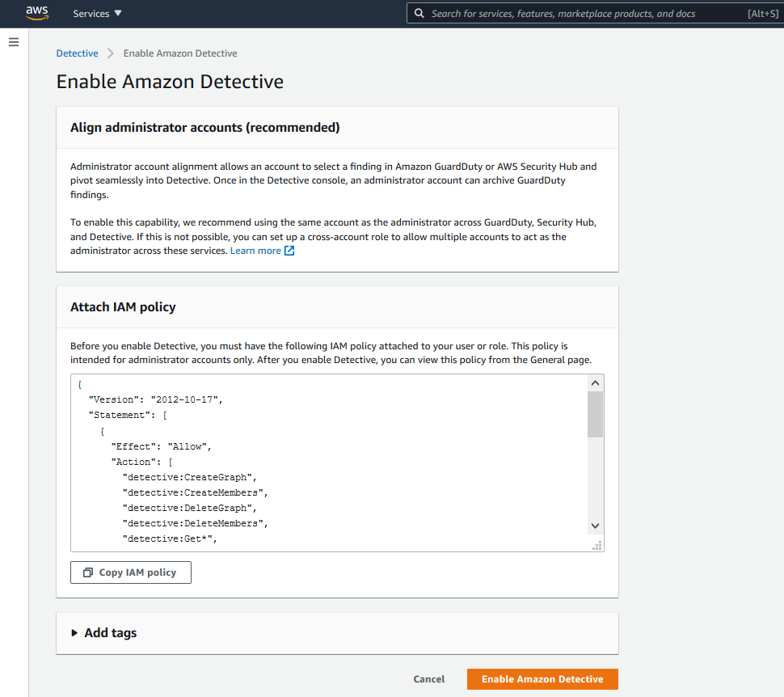This screenshot has height=697, width=784.
Task: Click the text area resize handle
Action: click(597, 546)
